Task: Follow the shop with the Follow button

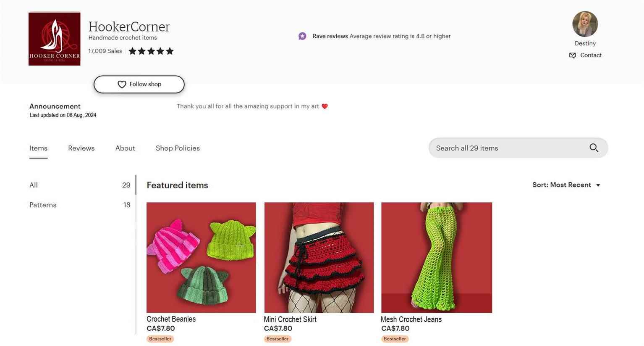Action: coord(139,85)
